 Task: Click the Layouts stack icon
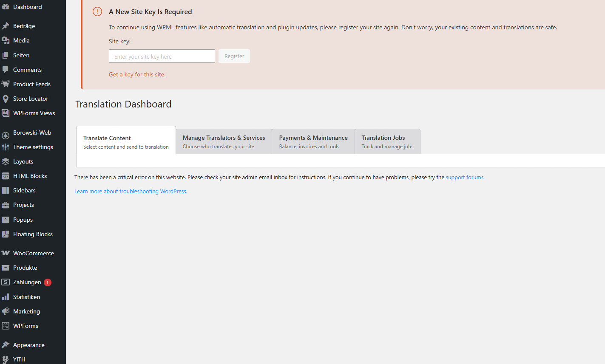click(6, 161)
